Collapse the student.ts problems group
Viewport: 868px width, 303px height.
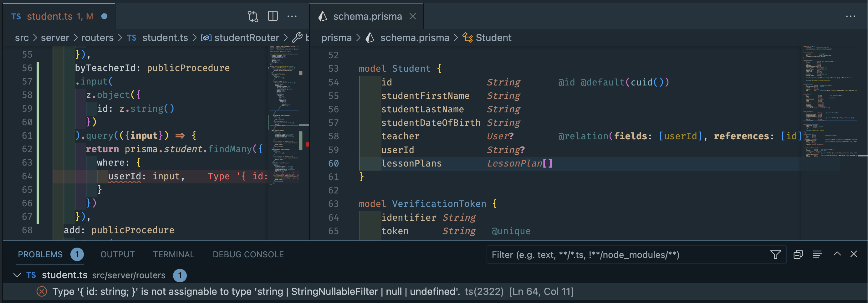[x=17, y=275]
